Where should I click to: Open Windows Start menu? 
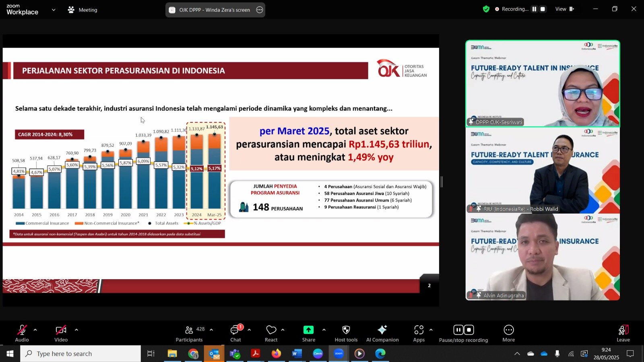pyautogui.click(x=10, y=354)
